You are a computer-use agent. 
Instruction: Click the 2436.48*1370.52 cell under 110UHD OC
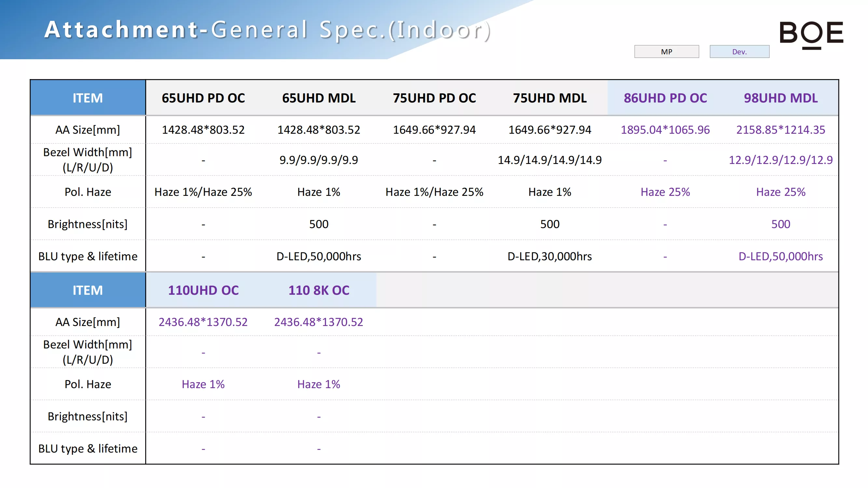pos(203,322)
